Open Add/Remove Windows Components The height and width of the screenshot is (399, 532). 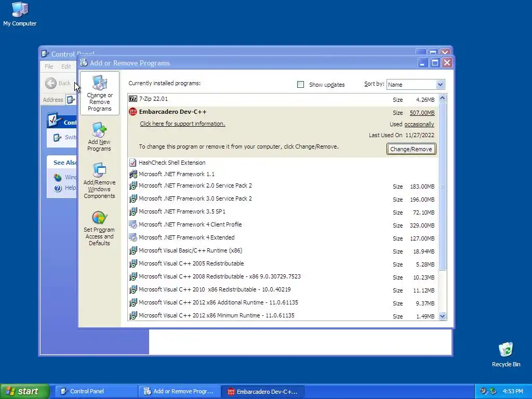click(x=99, y=180)
